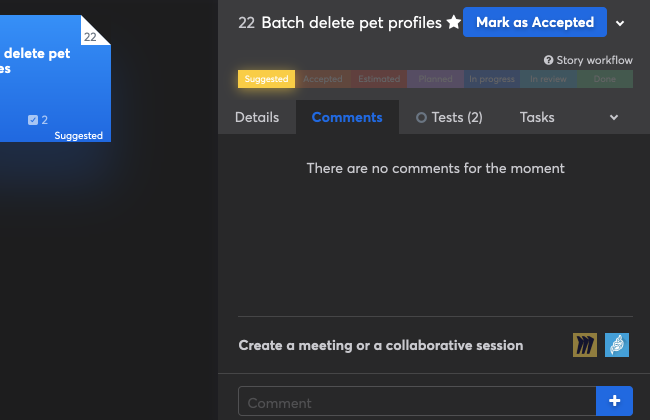Expand more tabs chevron after Tasks
The image size is (650, 420).
click(614, 118)
